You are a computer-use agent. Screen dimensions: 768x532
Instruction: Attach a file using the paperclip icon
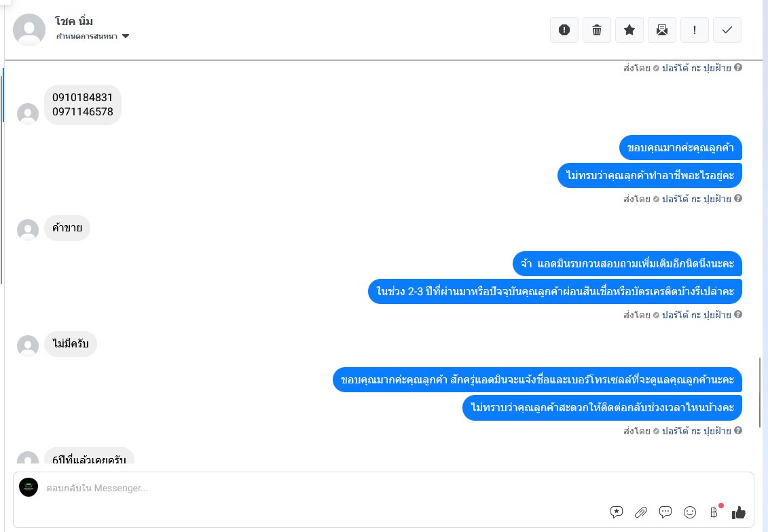(640, 512)
